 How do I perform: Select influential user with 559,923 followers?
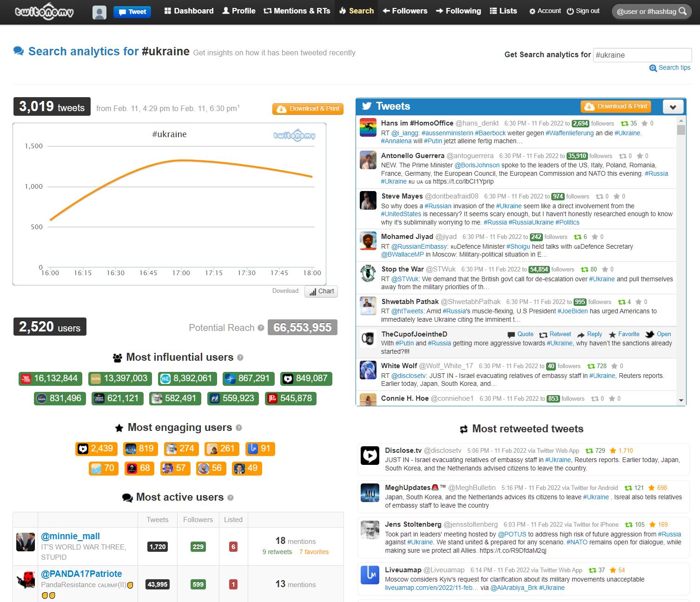point(233,398)
